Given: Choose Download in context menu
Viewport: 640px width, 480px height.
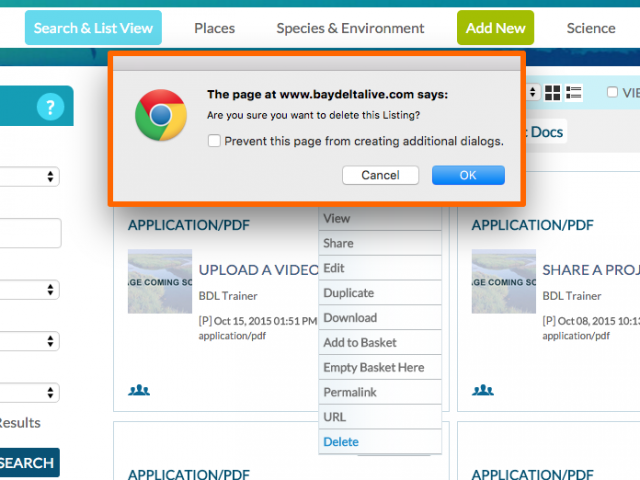Looking at the screenshot, I should 380,318.
